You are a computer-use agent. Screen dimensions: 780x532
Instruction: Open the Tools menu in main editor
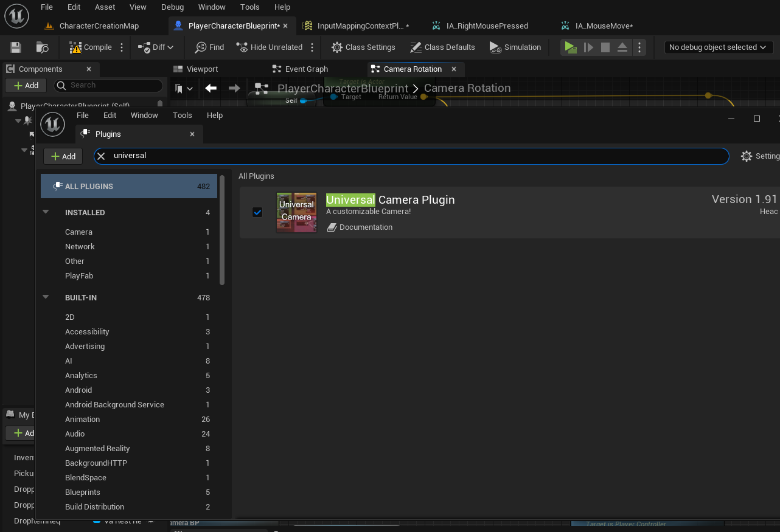coord(249,7)
